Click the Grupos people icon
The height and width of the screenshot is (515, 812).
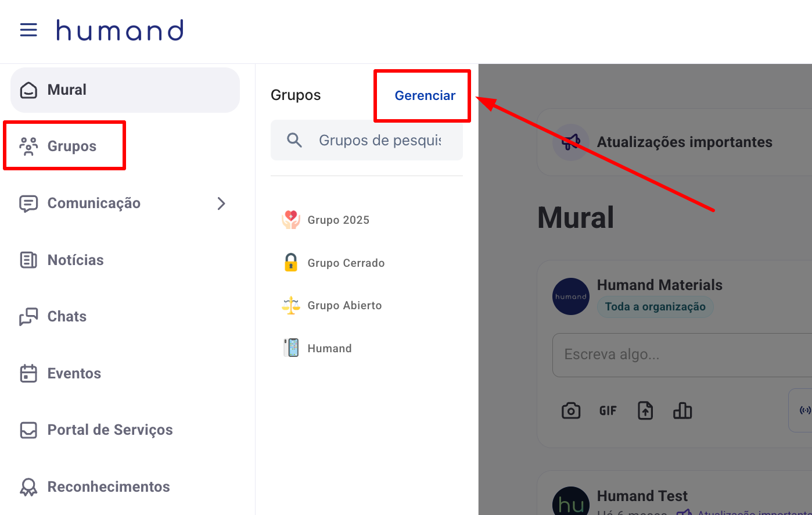click(x=28, y=146)
